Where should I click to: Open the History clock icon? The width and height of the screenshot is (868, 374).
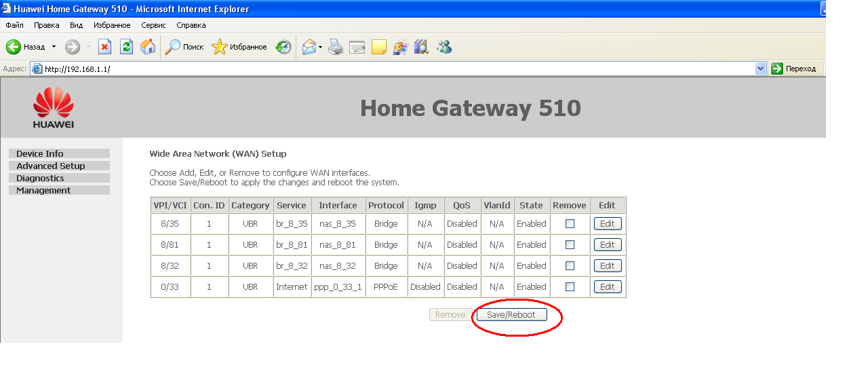[x=283, y=47]
